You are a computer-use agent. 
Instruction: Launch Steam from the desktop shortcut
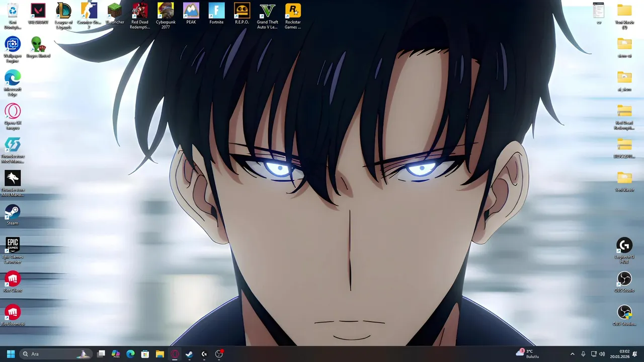click(13, 215)
